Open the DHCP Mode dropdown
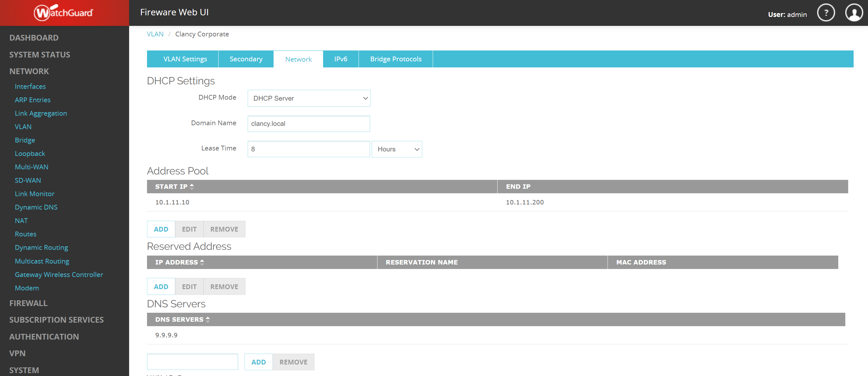This screenshot has height=376, width=868. 308,98
